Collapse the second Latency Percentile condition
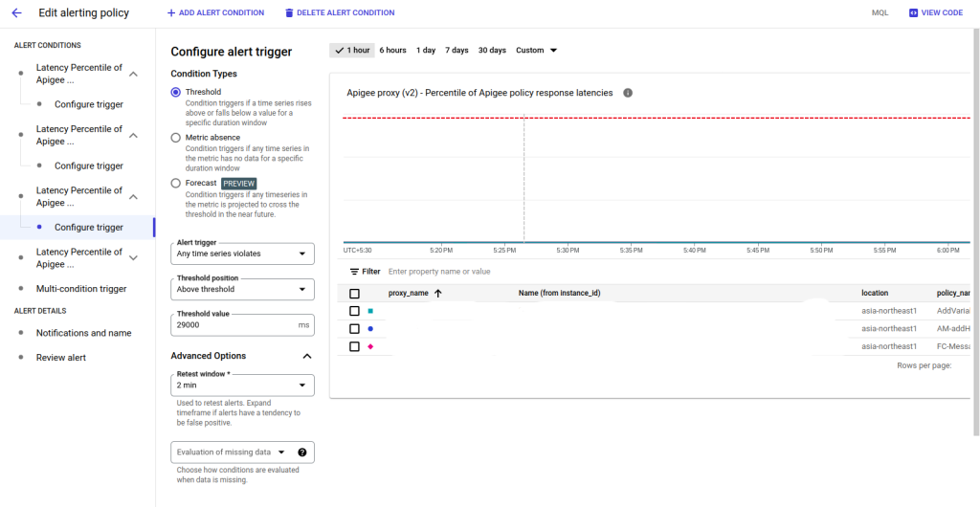 point(133,135)
